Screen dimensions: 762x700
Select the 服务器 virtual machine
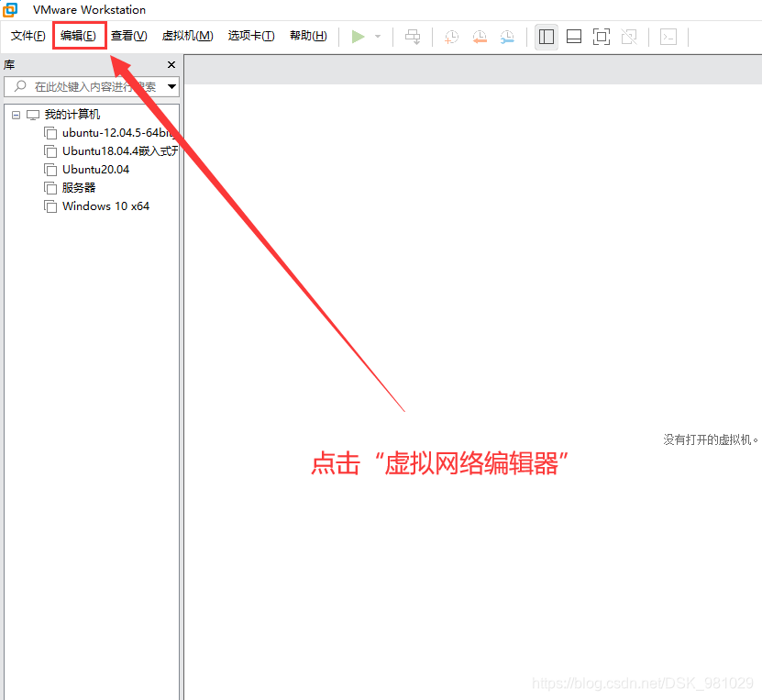tap(79, 188)
